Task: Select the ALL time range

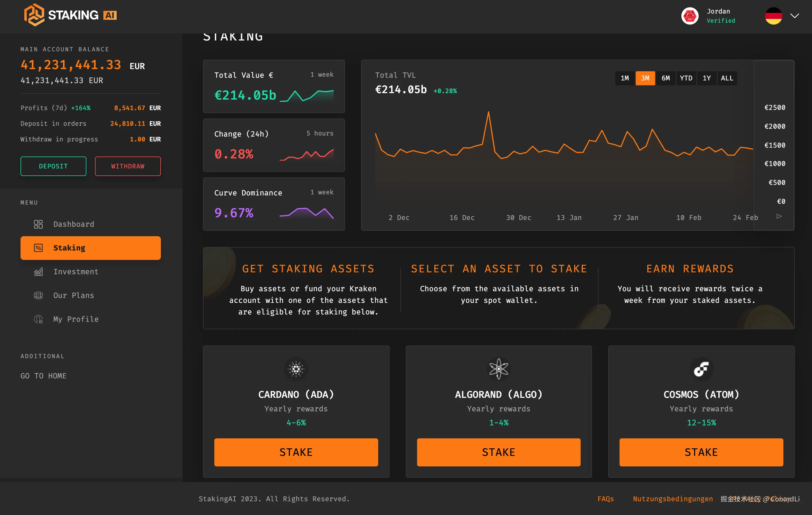Action: coord(727,78)
